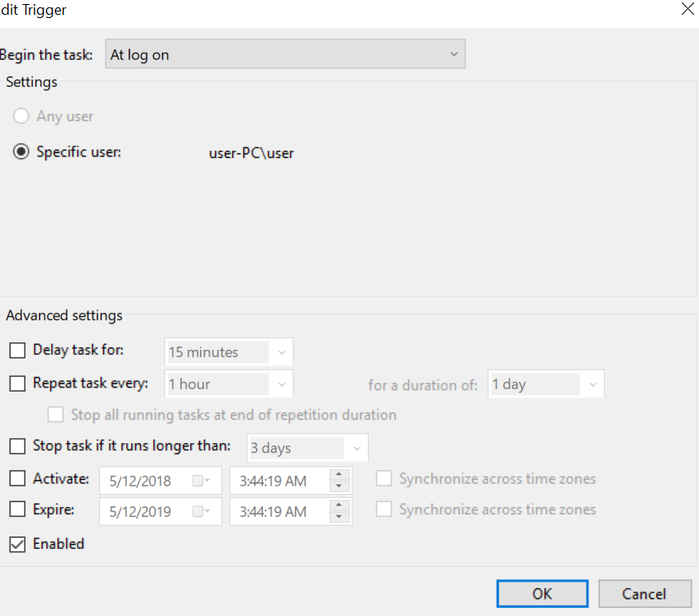Check Activate Synchronize across time zones

coord(384,478)
